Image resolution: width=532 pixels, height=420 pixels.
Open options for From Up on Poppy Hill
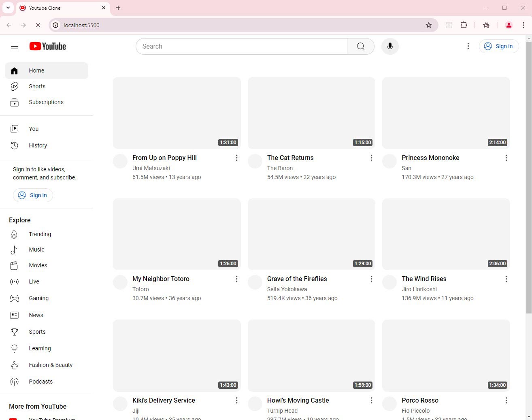(236, 158)
